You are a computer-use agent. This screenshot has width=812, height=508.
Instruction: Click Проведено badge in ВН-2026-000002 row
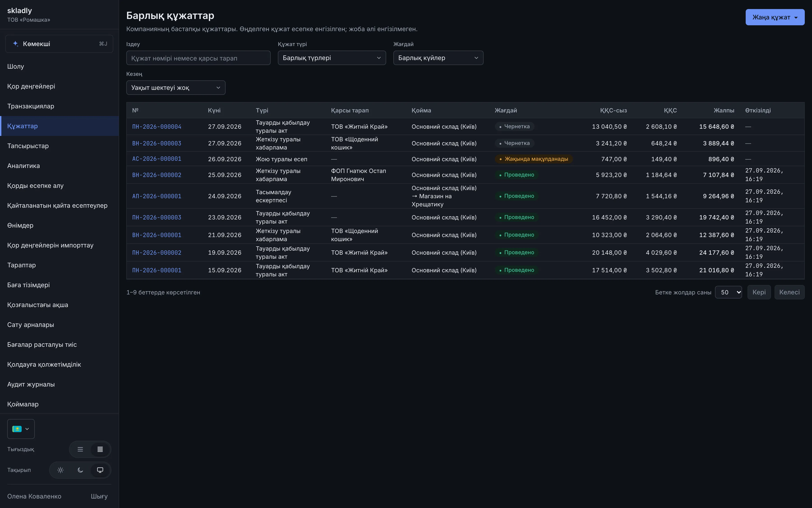point(516,175)
